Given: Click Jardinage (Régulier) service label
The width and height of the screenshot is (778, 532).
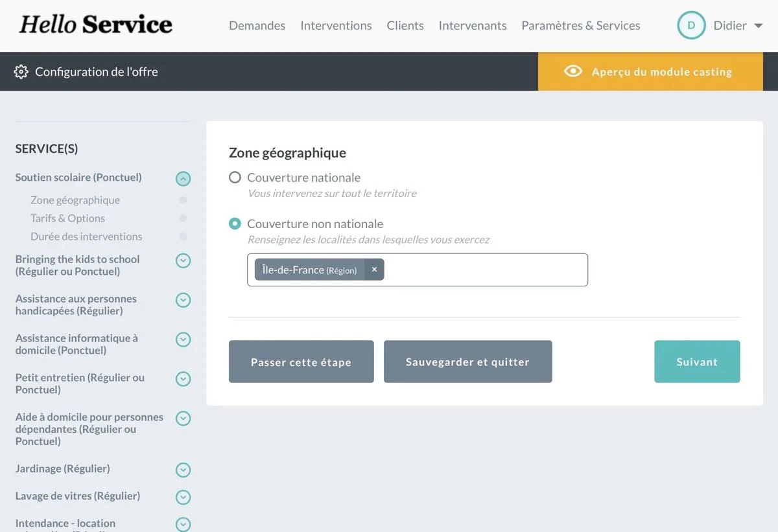Looking at the screenshot, I should click(x=63, y=468).
